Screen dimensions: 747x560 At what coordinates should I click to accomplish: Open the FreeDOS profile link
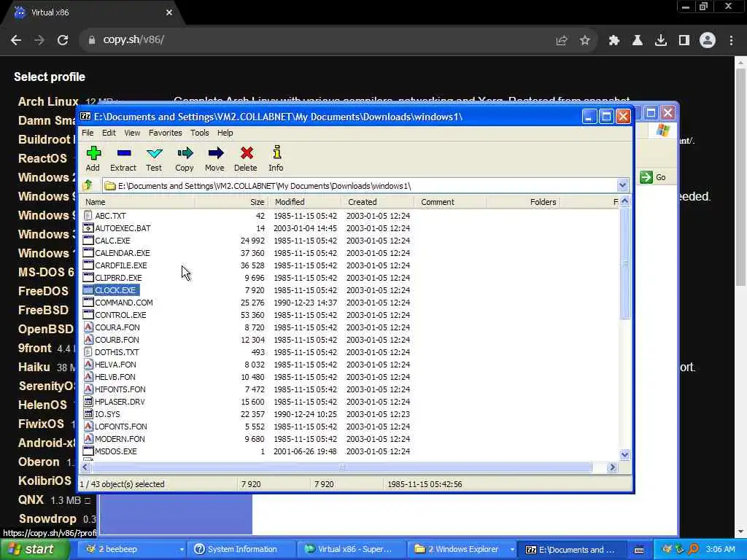[x=43, y=291]
